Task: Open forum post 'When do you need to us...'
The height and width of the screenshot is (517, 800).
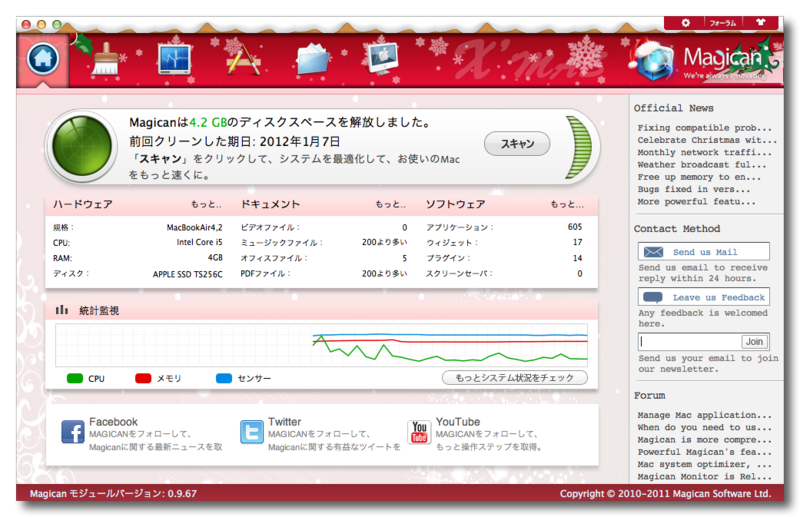Action: (705, 427)
